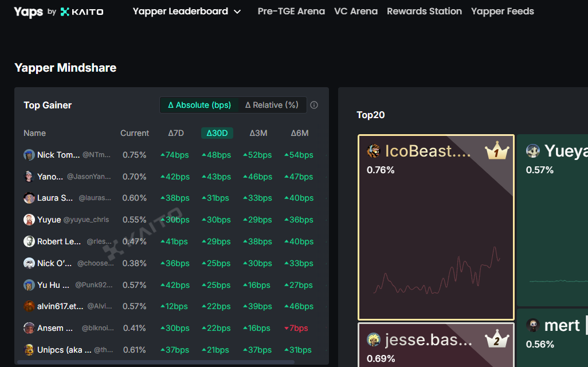Open the Yapper Feeds link
Screen dimensions: 588x367
coord(502,11)
